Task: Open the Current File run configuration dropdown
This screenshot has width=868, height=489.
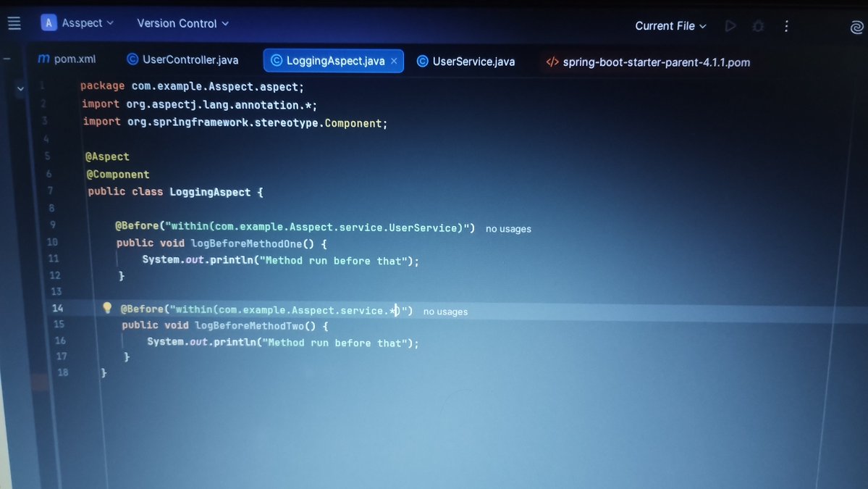Action: [x=670, y=26]
